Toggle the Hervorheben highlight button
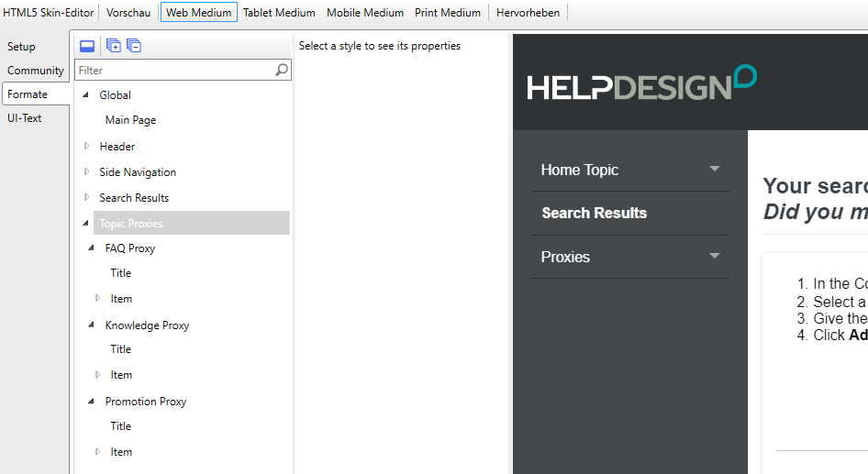Image resolution: width=868 pixels, height=474 pixels. point(528,13)
